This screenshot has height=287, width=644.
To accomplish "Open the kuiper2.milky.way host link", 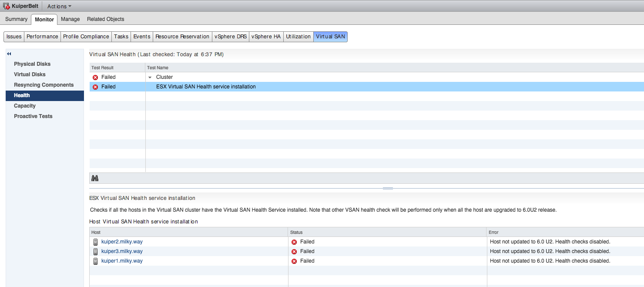I will 122,242.
